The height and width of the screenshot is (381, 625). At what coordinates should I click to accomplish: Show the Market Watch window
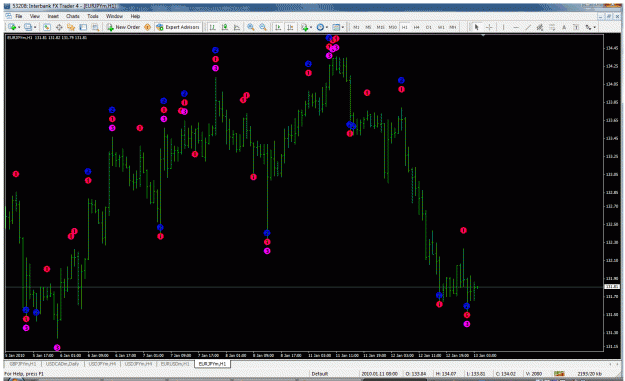(47, 27)
